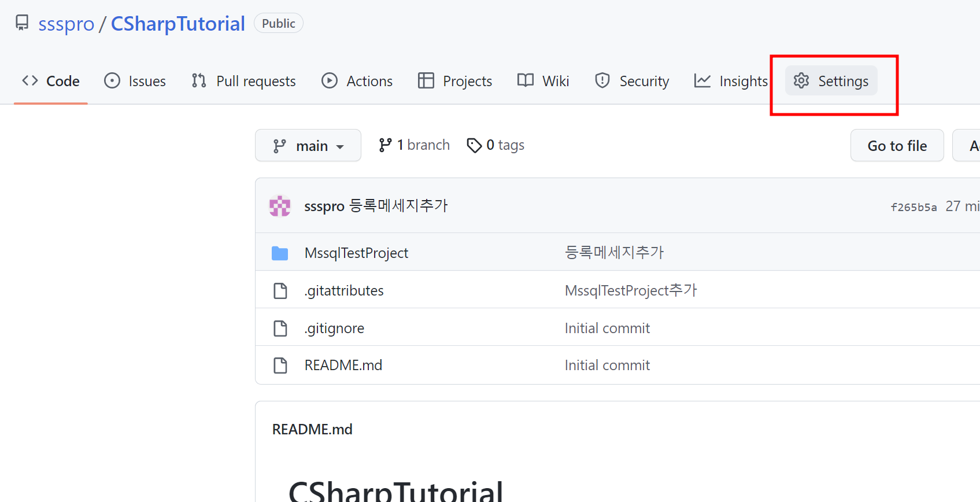Click the repository book icon beside ssspro
980x502 pixels.
click(22, 23)
